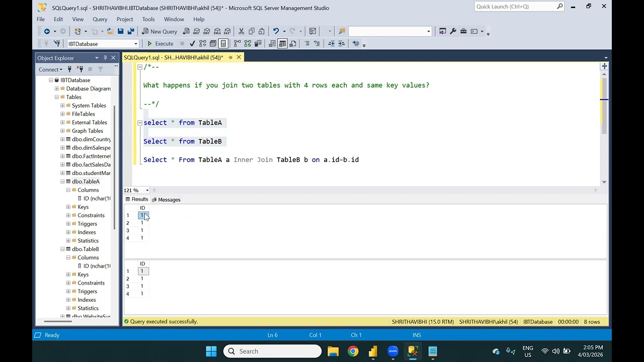
Task: Open the Tools menu
Action: 148,19
